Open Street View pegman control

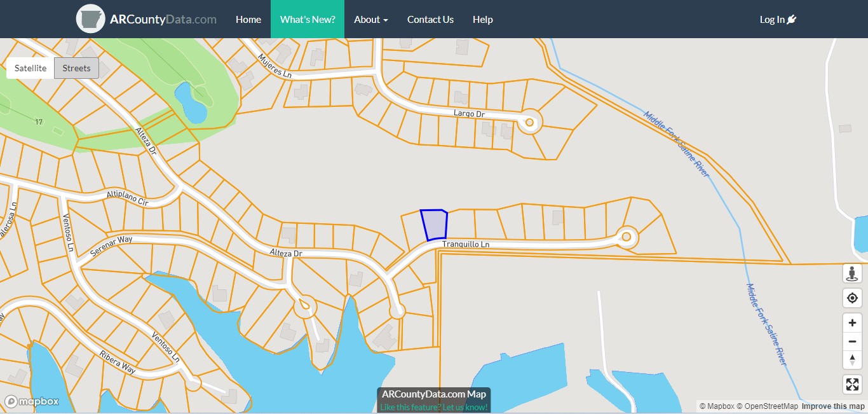[x=852, y=273]
